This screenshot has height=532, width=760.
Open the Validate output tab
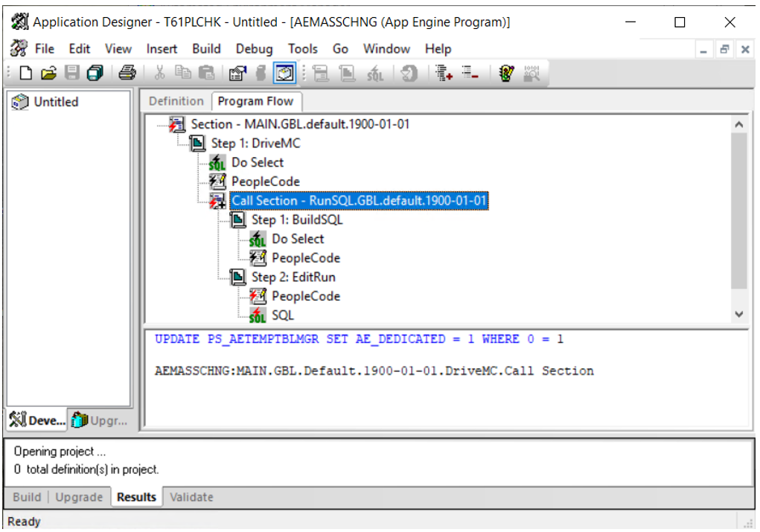(x=191, y=497)
